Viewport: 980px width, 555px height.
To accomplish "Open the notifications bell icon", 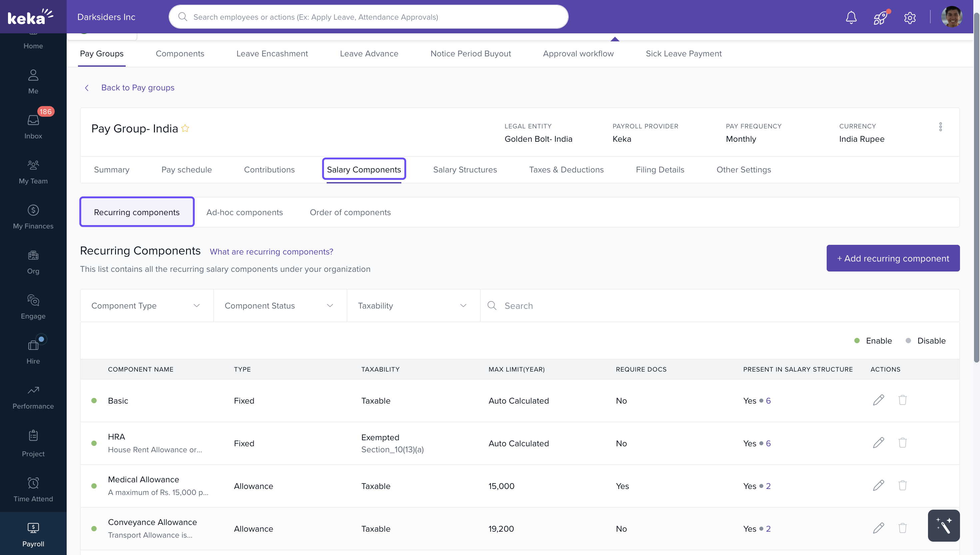I will pos(851,17).
